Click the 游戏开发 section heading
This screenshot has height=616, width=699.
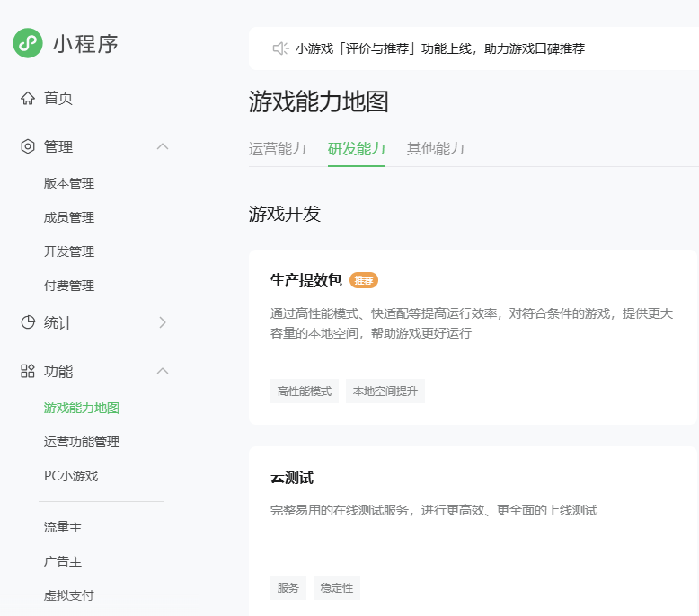285,214
